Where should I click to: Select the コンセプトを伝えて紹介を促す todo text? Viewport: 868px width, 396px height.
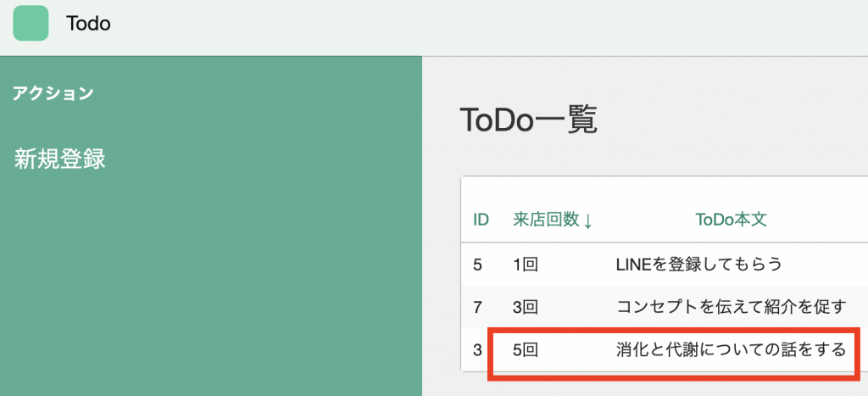click(x=729, y=306)
